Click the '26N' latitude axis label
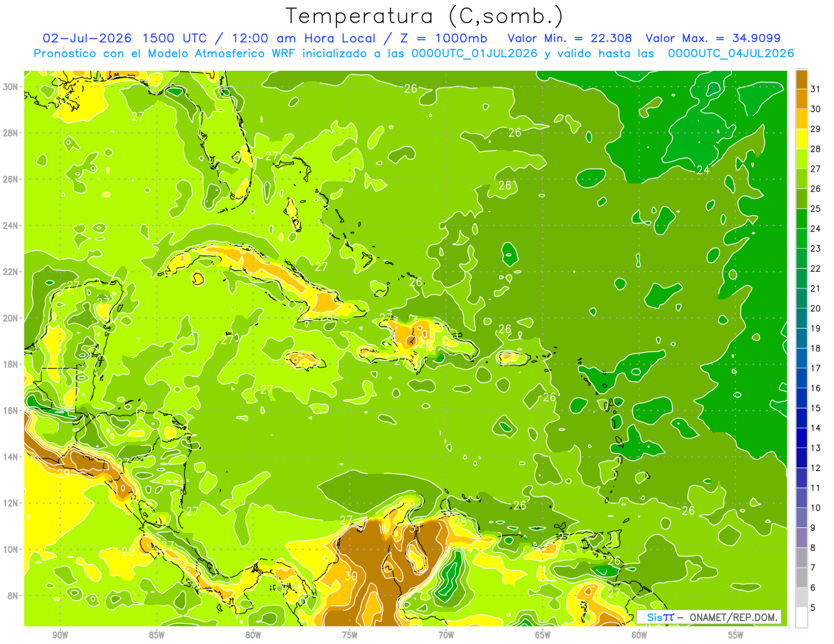834x644 pixels. 12,179
